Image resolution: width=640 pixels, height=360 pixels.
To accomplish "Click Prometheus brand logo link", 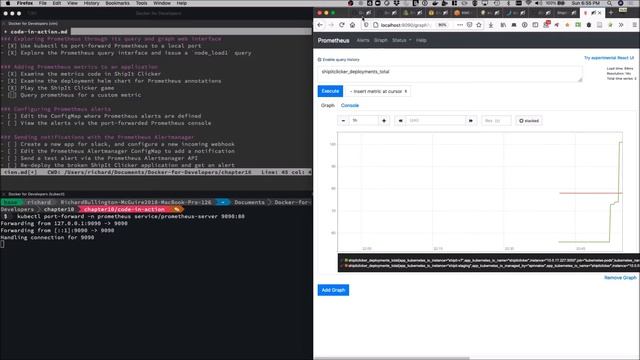I will (333, 40).
